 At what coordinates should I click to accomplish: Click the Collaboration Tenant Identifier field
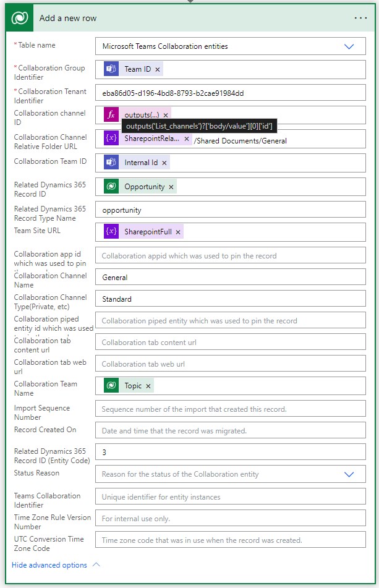coord(230,93)
